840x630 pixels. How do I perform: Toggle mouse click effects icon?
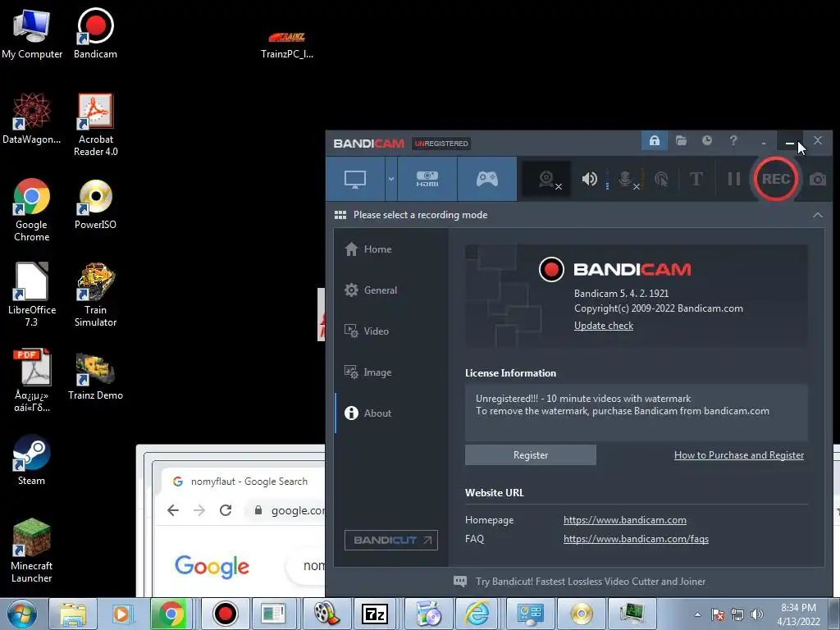(661, 179)
